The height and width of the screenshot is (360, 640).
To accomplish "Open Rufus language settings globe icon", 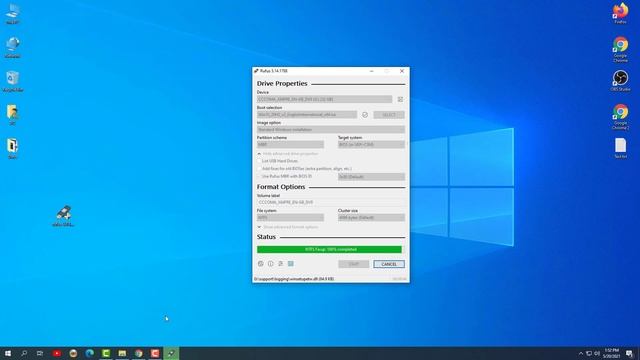I will pos(260,264).
